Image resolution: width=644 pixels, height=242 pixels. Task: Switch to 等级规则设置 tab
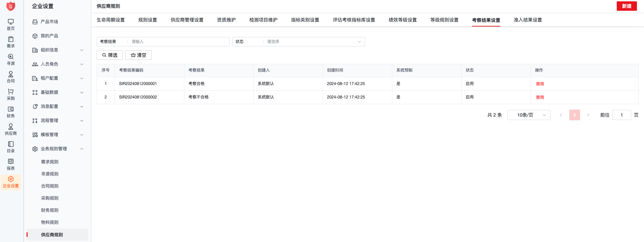444,20
